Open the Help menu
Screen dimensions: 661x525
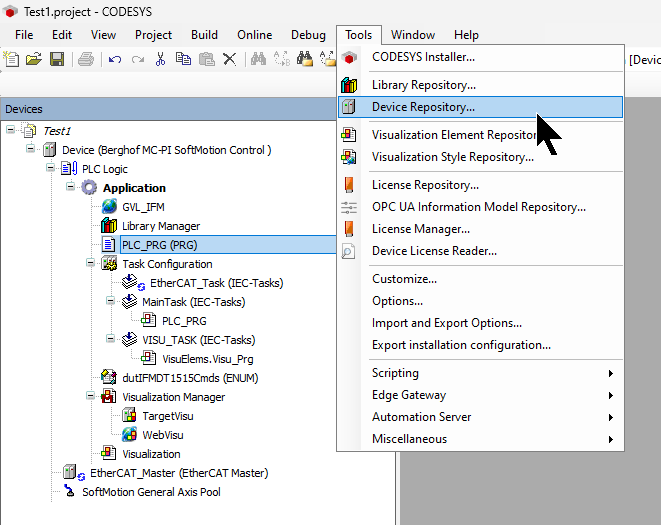coord(466,35)
